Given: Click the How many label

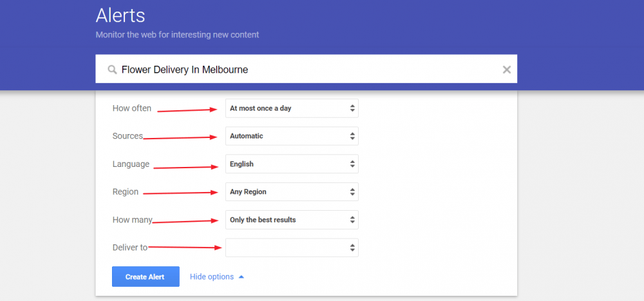Looking at the screenshot, I should (132, 220).
